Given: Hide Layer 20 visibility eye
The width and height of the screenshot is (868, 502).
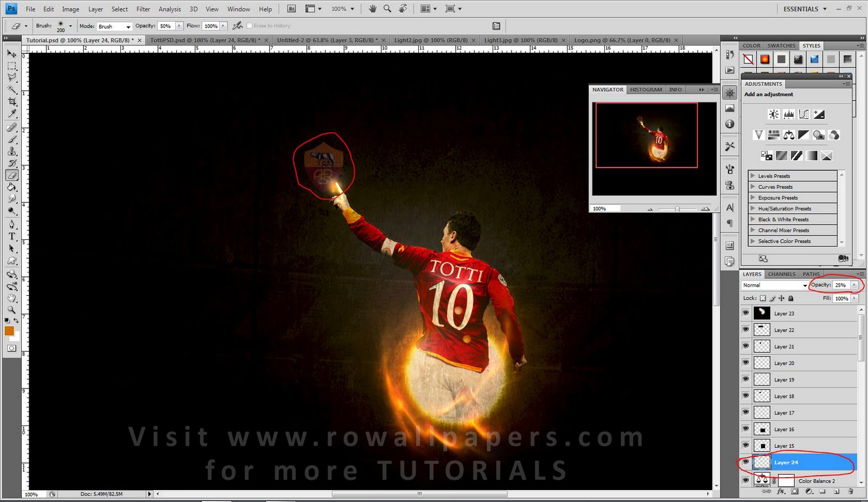Looking at the screenshot, I should tap(745, 363).
